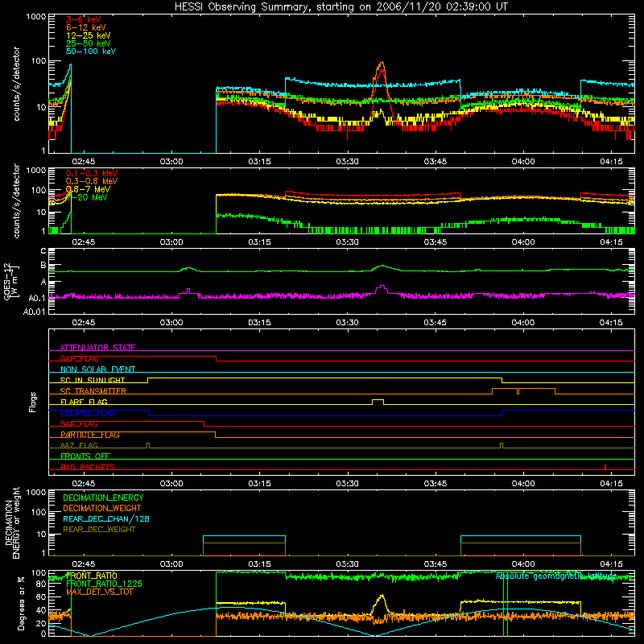This screenshot has width=644, height=644.
Task: Click the 03:15 tick under GOES panel
Action: pos(259,323)
